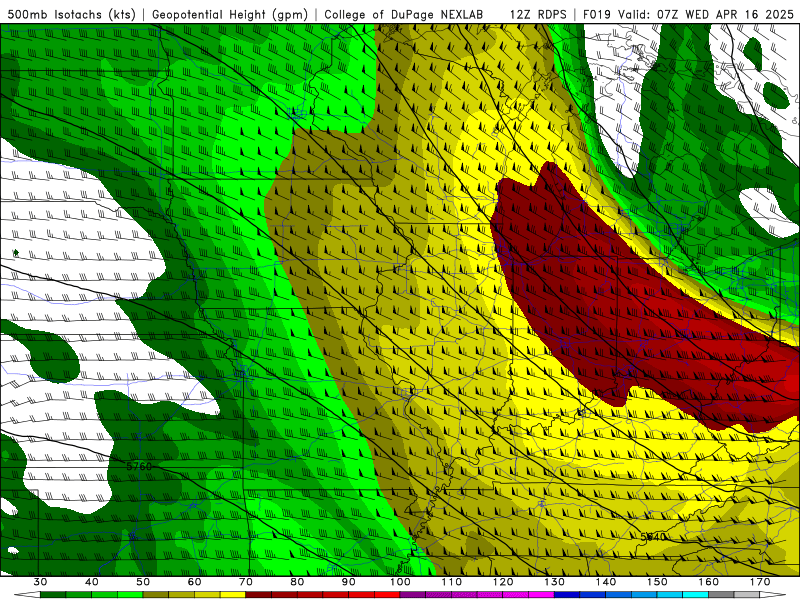The height and width of the screenshot is (600, 800).
Task: Click the 160 label on the color scale
Action: (709, 582)
